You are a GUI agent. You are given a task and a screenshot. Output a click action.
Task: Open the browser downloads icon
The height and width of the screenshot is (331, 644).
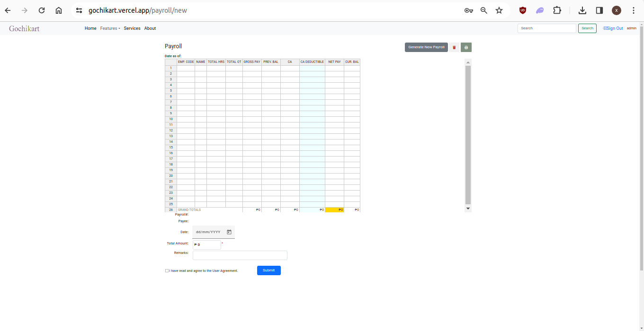582,10
